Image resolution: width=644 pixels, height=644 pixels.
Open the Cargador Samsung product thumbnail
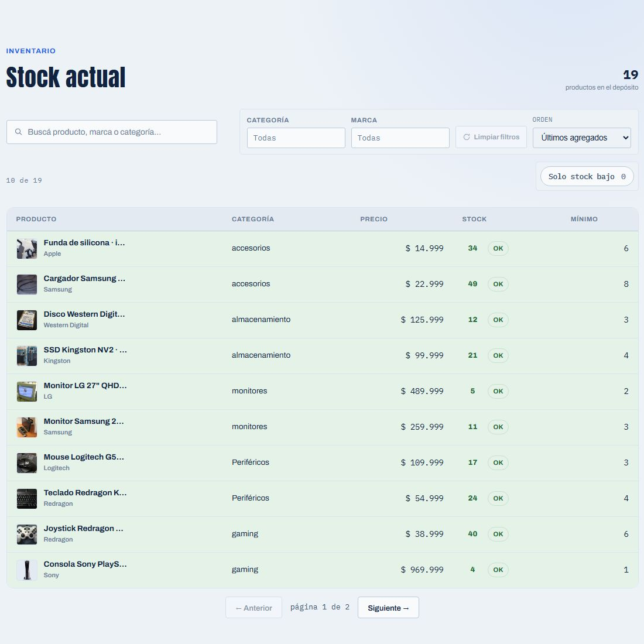click(x=27, y=284)
